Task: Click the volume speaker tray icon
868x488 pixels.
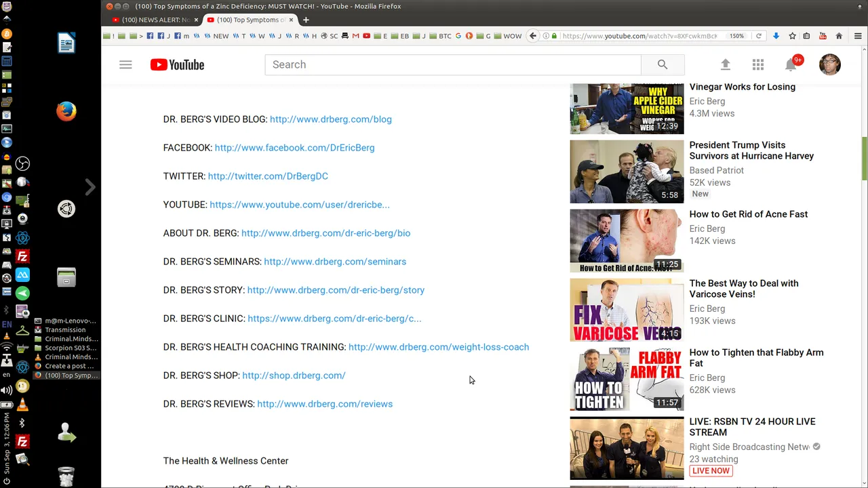Action: coord(7,390)
